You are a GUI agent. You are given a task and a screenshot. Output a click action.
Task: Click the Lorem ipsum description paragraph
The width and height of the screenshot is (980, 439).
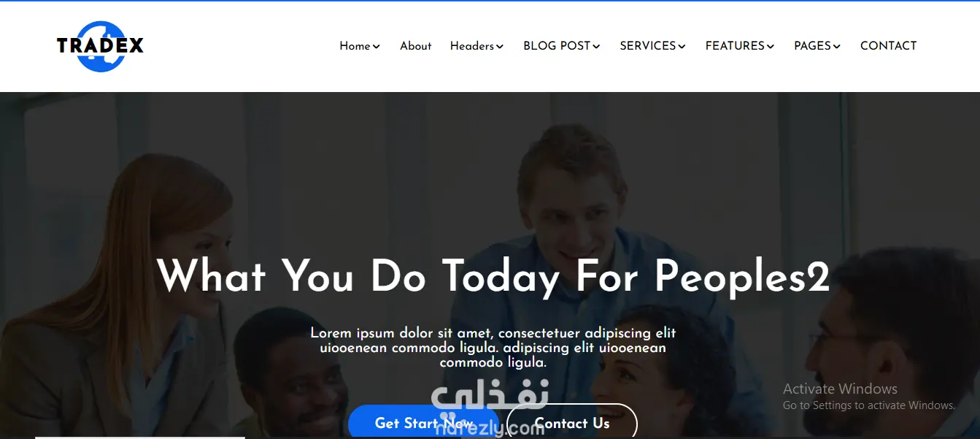[493, 348]
